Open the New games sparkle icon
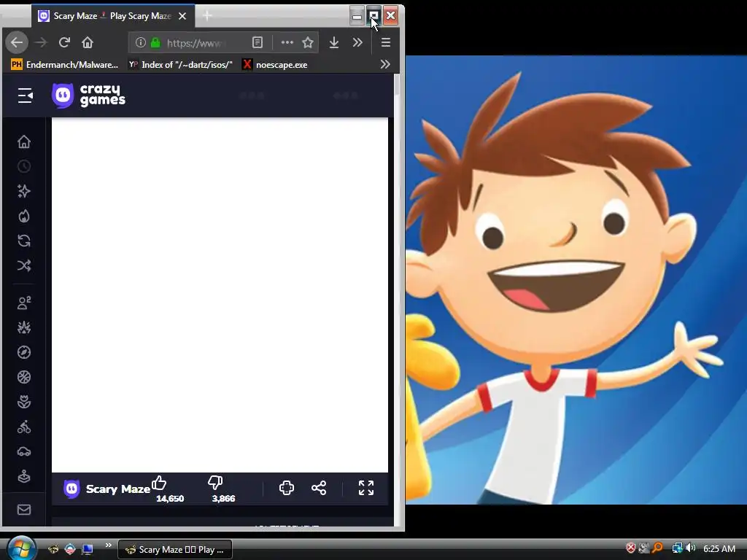 point(24,191)
